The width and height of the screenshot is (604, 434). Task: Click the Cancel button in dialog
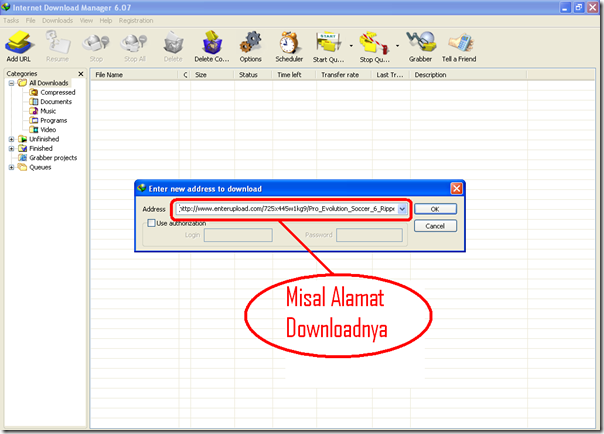pyautogui.click(x=435, y=226)
